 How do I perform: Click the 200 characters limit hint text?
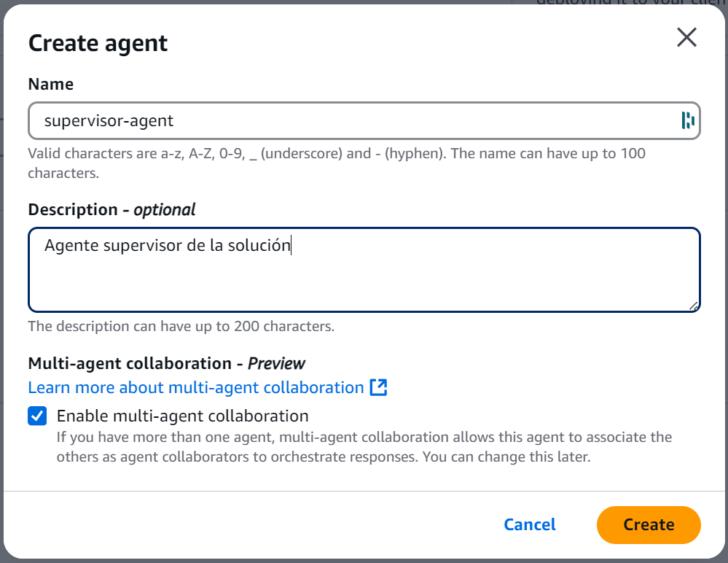tap(181, 326)
